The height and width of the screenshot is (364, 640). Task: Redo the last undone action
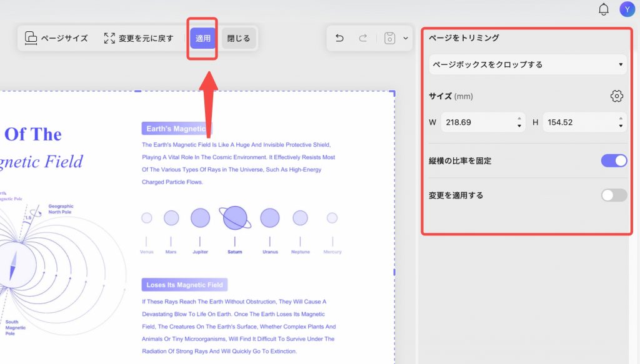[363, 38]
